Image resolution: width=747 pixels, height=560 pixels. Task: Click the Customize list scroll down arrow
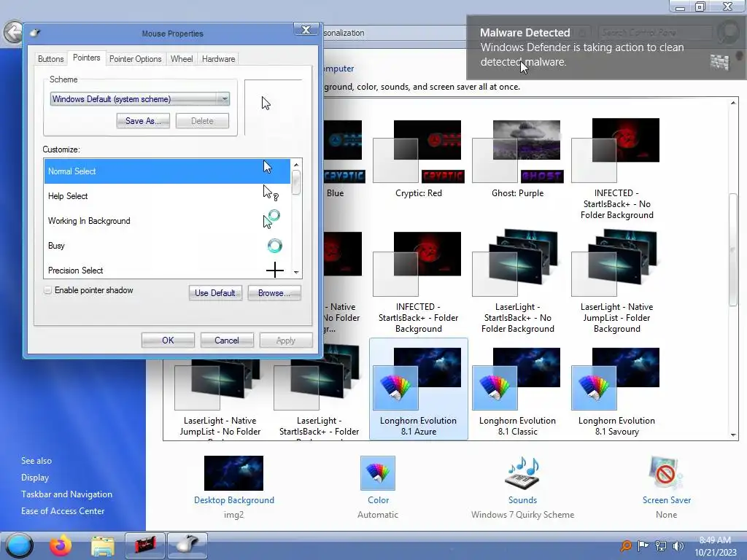[296, 273]
